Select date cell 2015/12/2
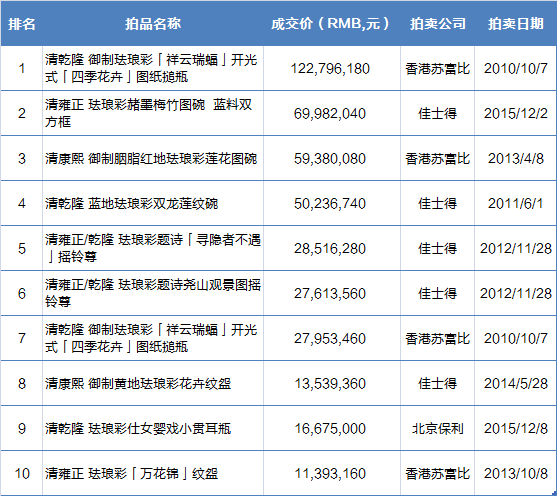557x496 pixels. [516, 113]
